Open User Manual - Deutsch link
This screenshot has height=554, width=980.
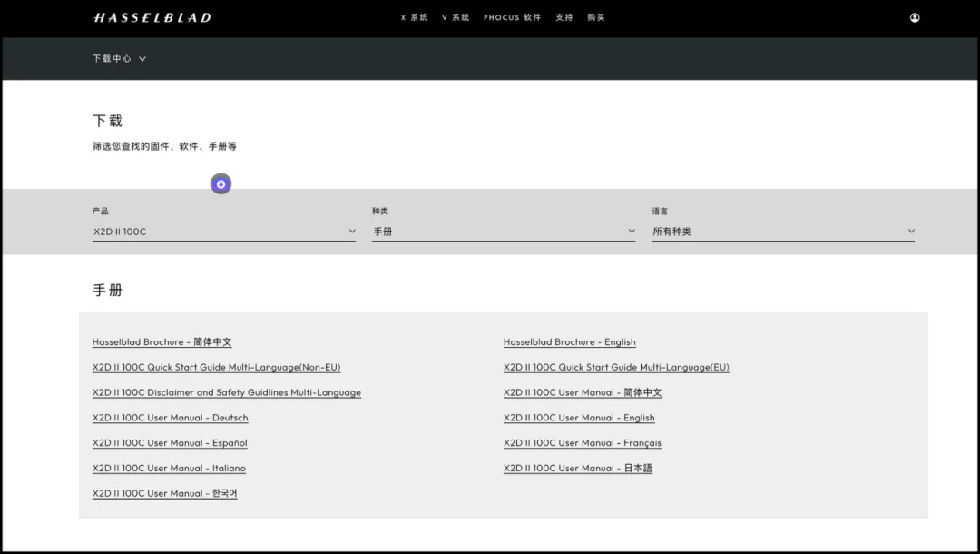tap(170, 418)
